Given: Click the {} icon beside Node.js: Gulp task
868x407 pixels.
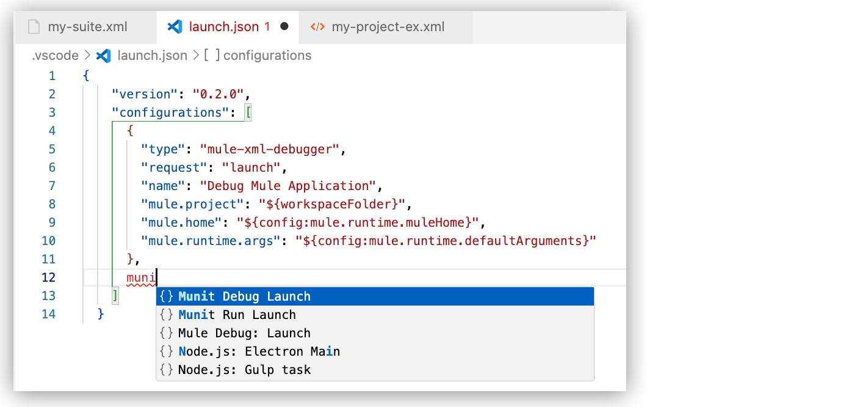Looking at the screenshot, I should pos(166,370).
